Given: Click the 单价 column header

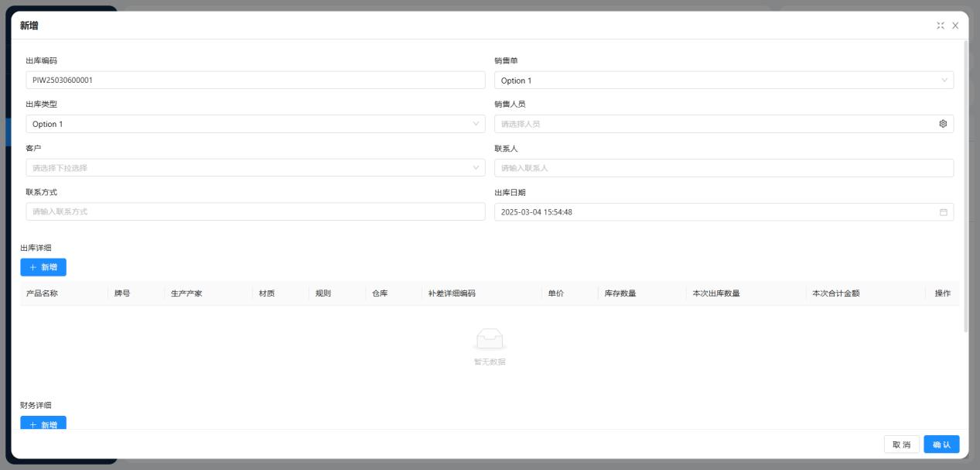Looking at the screenshot, I should (x=570, y=293).
